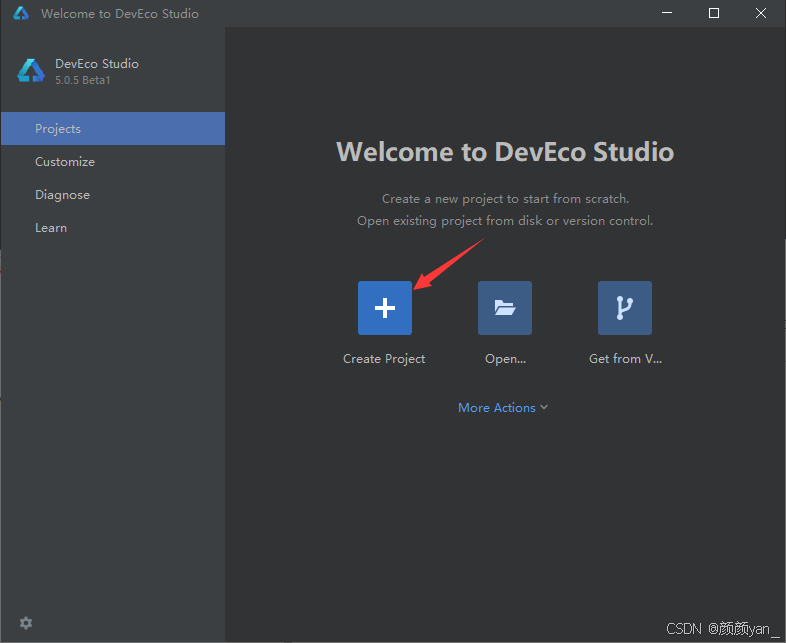
Task: Click the small app icon in title bar
Action: click(21, 13)
